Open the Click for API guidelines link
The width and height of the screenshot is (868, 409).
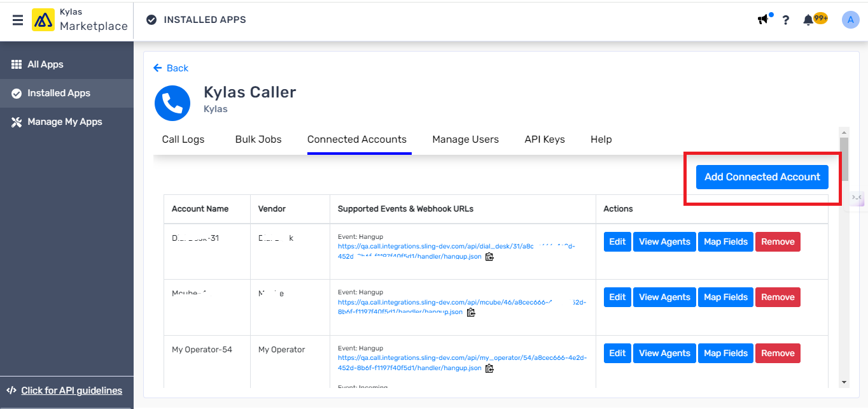coord(71,391)
